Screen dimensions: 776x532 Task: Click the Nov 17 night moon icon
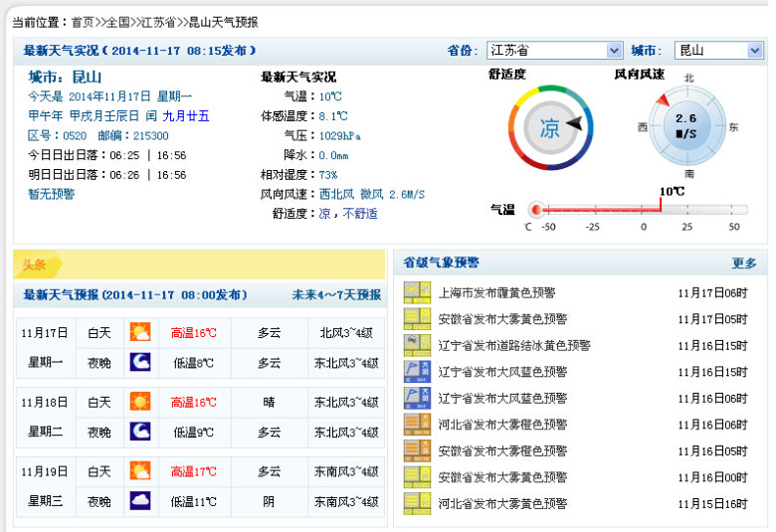click(x=140, y=362)
